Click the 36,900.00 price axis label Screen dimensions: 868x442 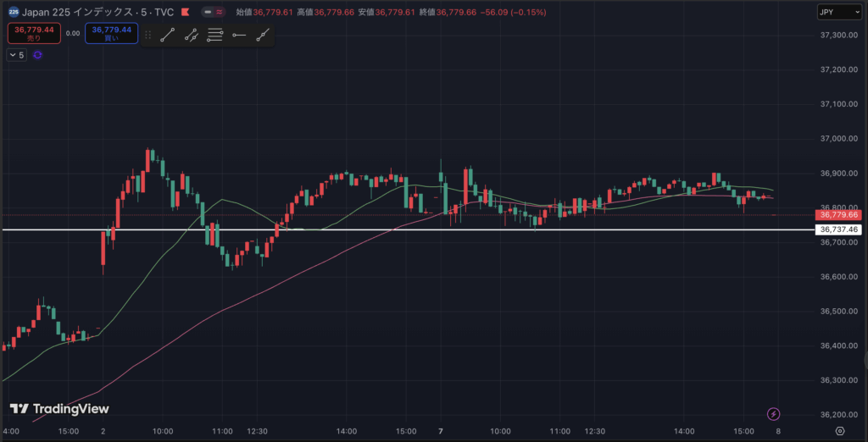tap(837, 173)
